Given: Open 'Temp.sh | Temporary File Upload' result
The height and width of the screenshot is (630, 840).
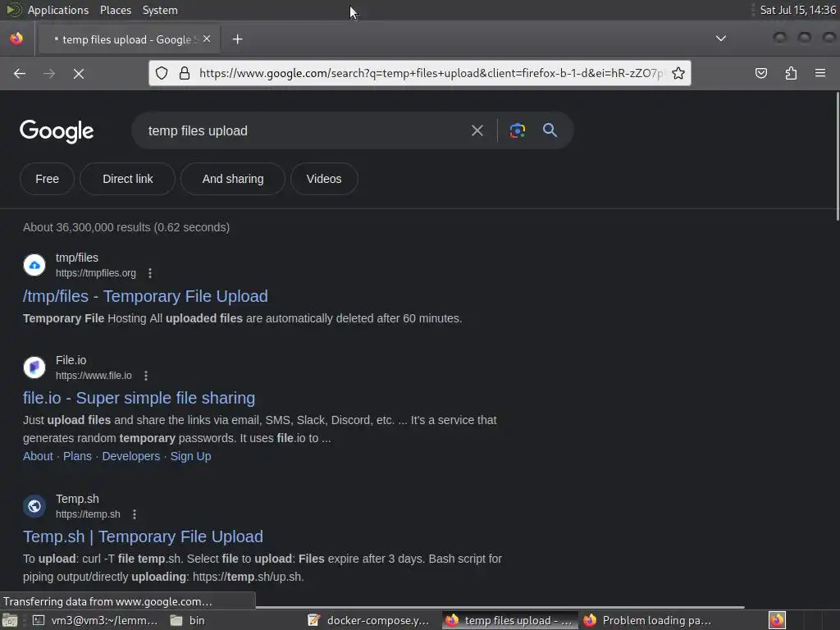Looking at the screenshot, I should 143,536.
